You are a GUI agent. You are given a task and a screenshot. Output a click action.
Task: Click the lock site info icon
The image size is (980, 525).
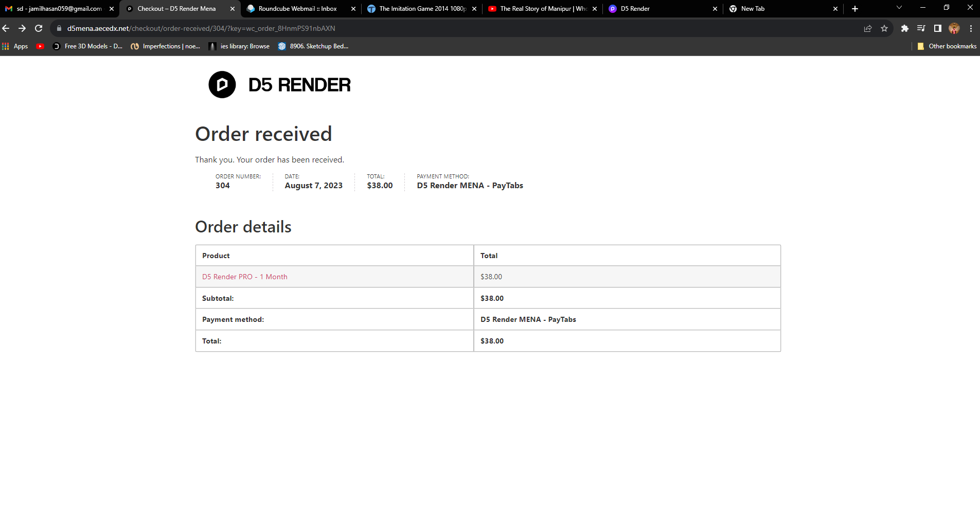tap(59, 28)
